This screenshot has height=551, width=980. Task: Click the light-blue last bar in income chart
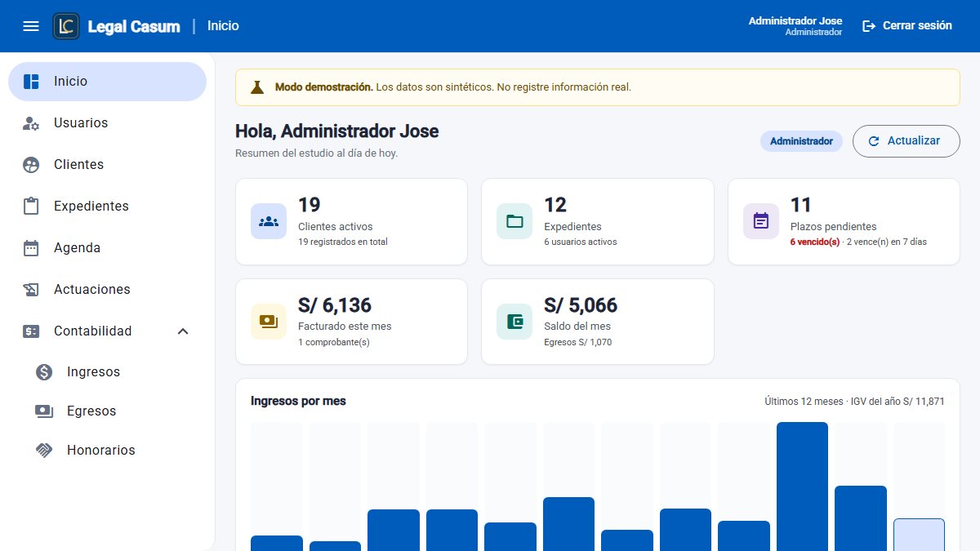coord(919,535)
